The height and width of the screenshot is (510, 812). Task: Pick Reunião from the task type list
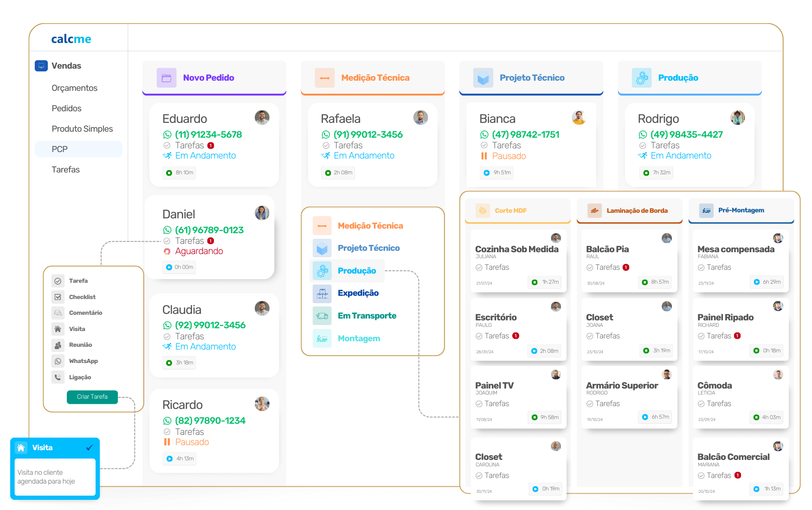pos(80,345)
